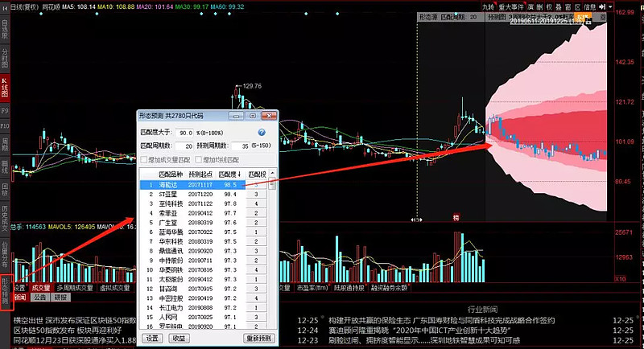The image size is (644, 349).
Task: Click the 匹配段 button in 至纯科技 row
Action: click(256, 203)
